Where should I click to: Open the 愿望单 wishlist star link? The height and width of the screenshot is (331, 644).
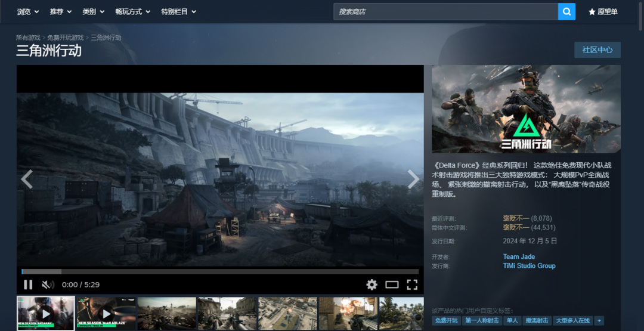[603, 11]
